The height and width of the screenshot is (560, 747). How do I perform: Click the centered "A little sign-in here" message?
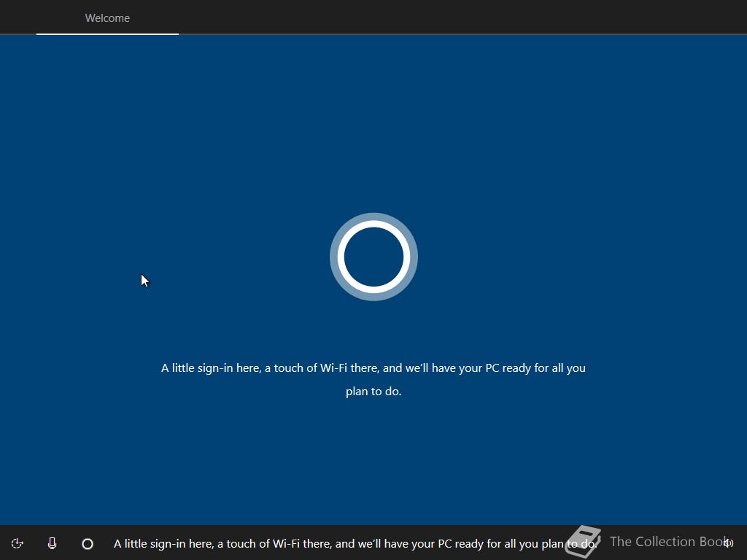[x=373, y=379]
